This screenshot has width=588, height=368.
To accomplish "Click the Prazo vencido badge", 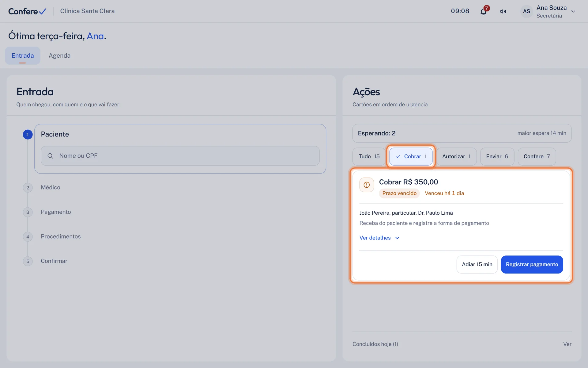I will tap(399, 193).
